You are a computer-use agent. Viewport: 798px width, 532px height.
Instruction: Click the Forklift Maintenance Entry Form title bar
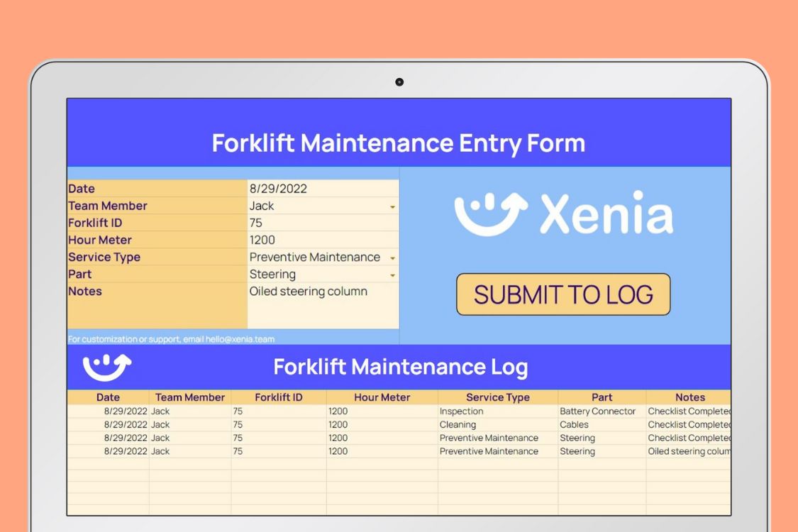point(399,143)
